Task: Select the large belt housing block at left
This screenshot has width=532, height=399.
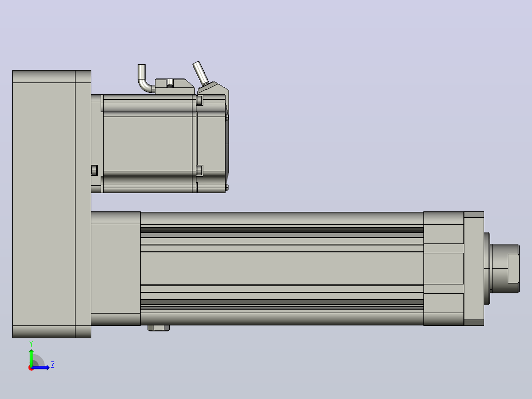Action: pyautogui.click(x=51, y=204)
